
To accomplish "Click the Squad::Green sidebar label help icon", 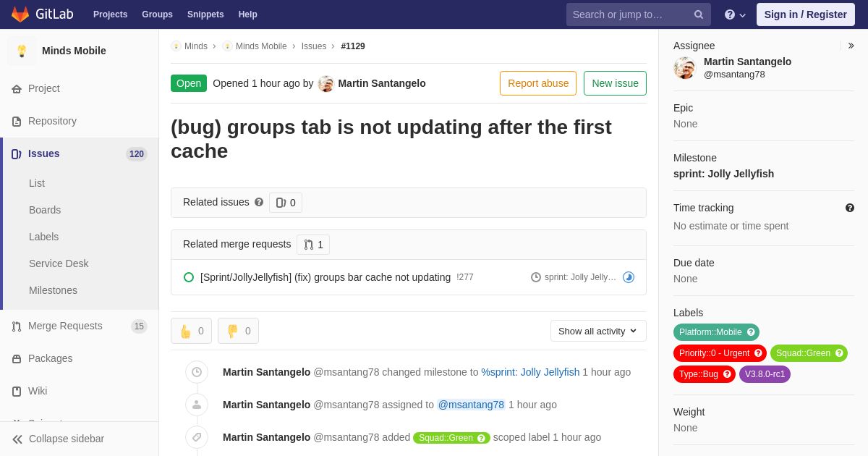I will click(839, 353).
